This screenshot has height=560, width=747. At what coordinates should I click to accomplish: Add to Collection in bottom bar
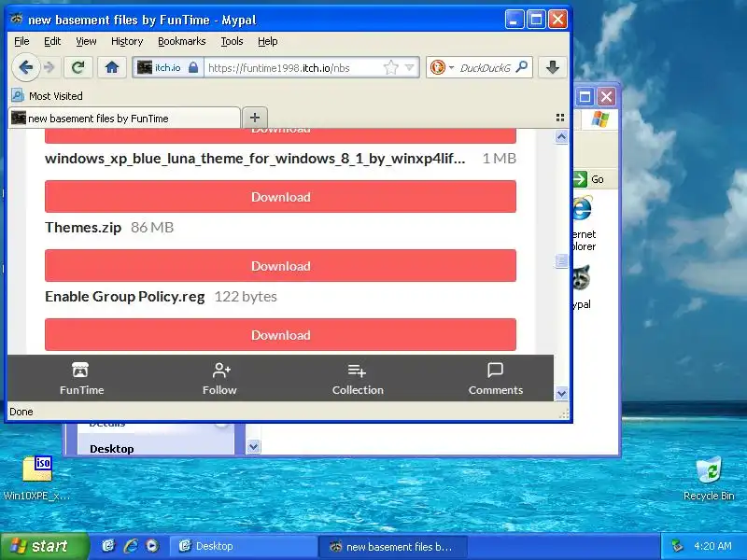pyautogui.click(x=358, y=379)
